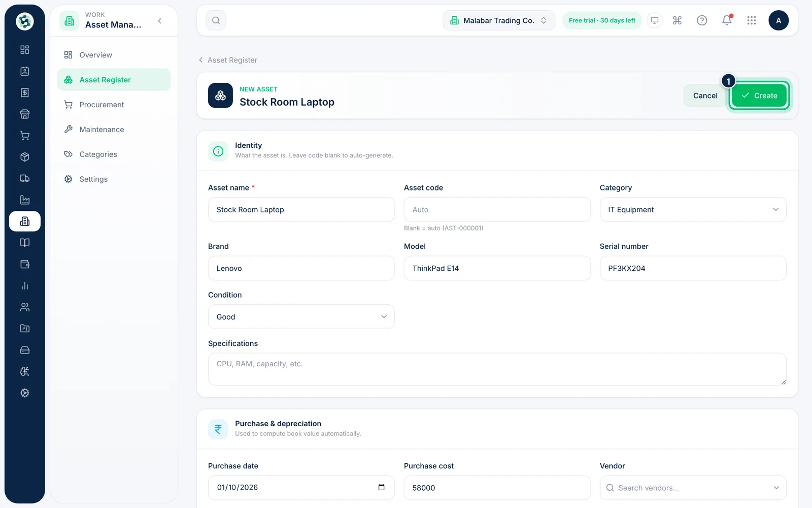Expand the Category dropdown showing IT Equipment

point(693,209)
